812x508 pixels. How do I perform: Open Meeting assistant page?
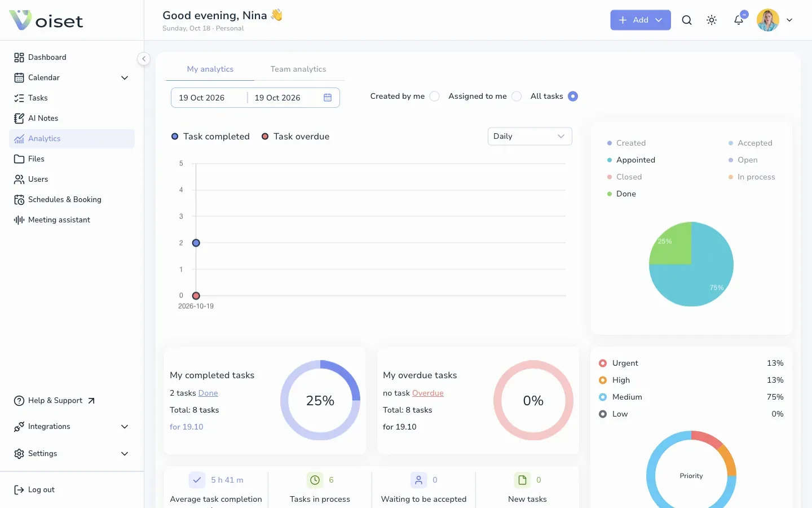(x=72, y=220)
